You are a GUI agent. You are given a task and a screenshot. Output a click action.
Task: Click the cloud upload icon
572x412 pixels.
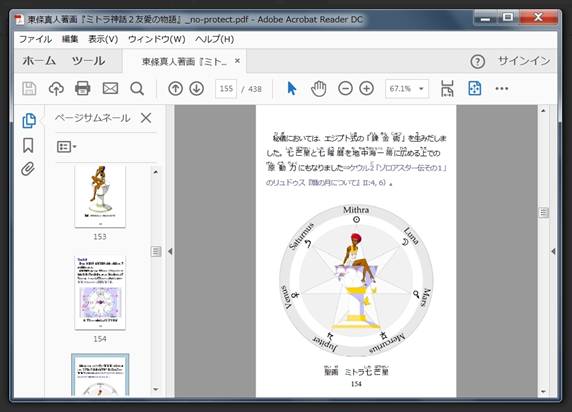[56, 89]
